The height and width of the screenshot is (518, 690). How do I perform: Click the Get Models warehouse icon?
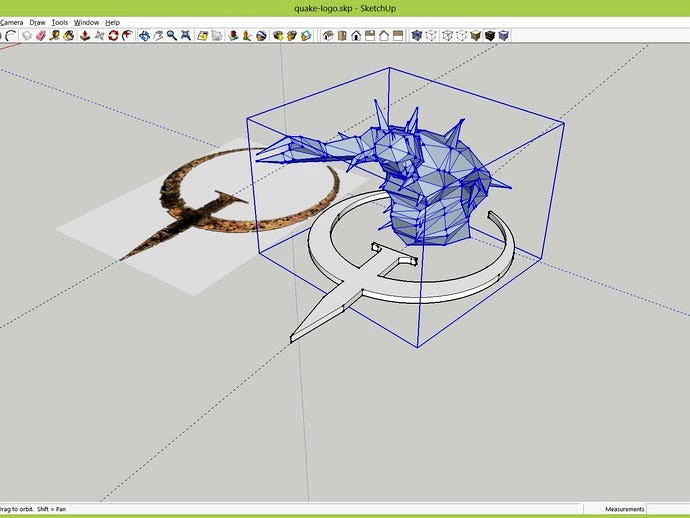pos(278,36)
